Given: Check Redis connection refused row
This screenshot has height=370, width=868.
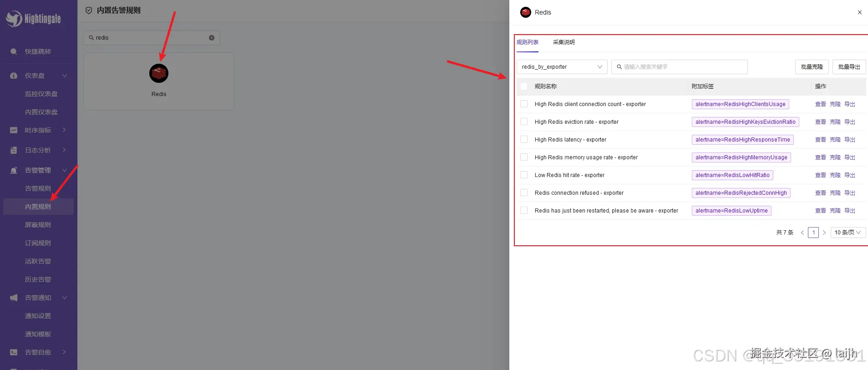Looking at the screenshot, I should point(524,193).
